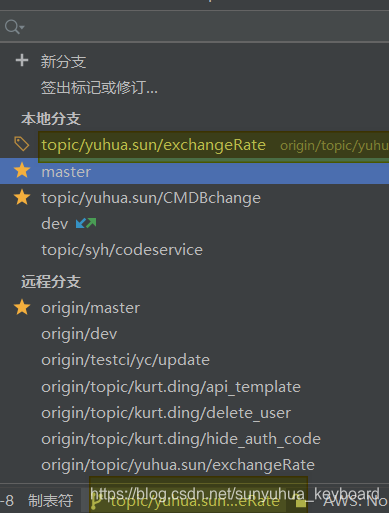The height and width of the screenshot is (513, 389).
Task: Toggle favorite star on topic/yuhua.sun/CMDBchange
Action: click(x=22, y=197)
